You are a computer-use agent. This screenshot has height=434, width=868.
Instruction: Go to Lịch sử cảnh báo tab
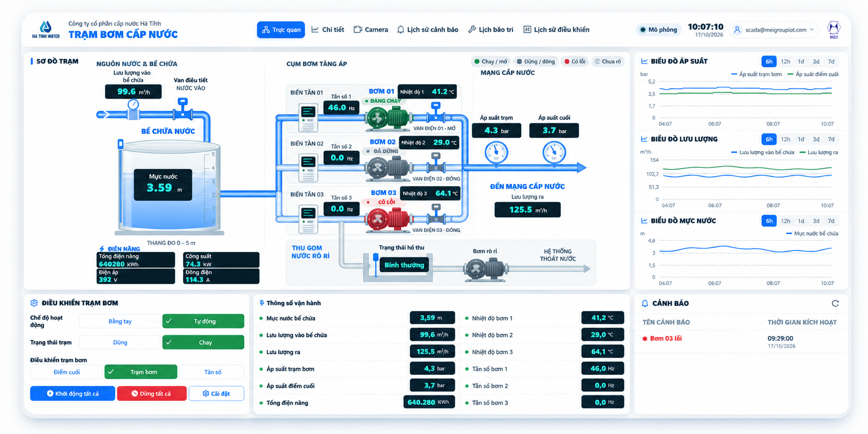pos(428,30)
